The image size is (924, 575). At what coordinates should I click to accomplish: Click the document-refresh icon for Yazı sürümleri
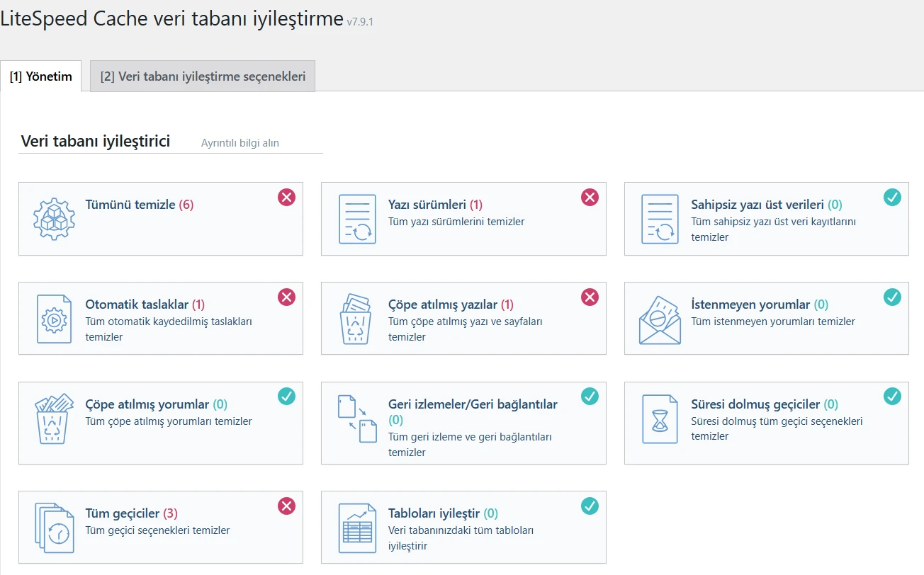coord(357,220)
